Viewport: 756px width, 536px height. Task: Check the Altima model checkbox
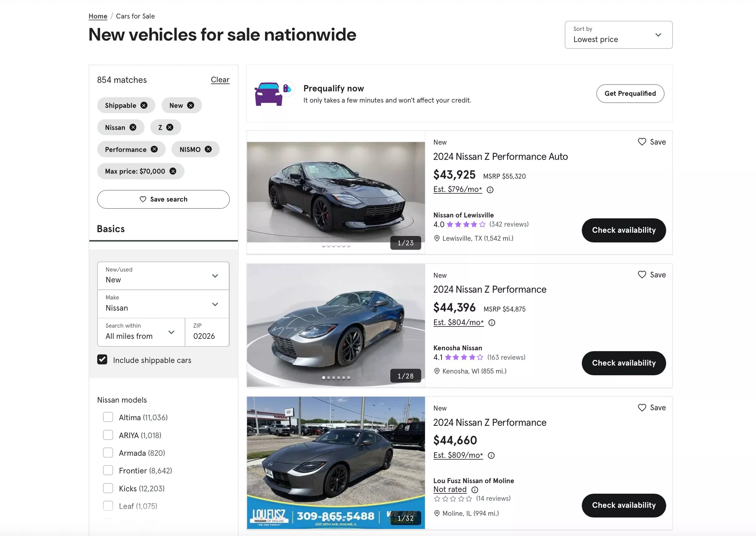108,417
